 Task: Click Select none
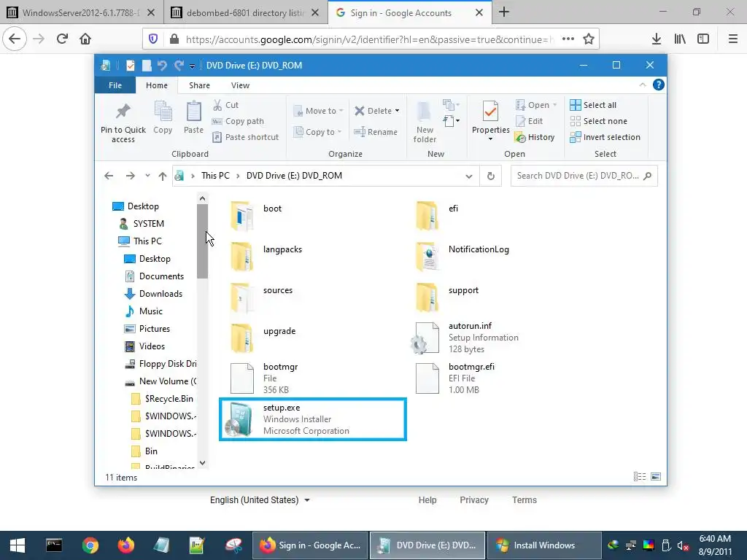pos(598,121)
